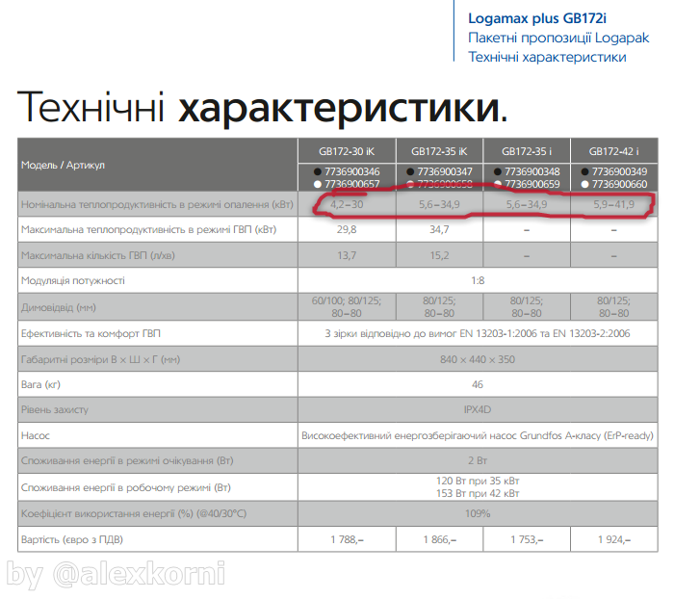The image size is (700, 599).
Task: Select the GB172-42 i column header
Action: (614, 152)
